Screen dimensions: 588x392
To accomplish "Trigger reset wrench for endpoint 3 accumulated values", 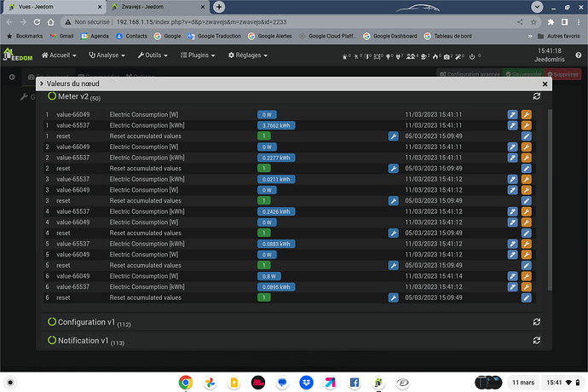I will coord(394,201).
